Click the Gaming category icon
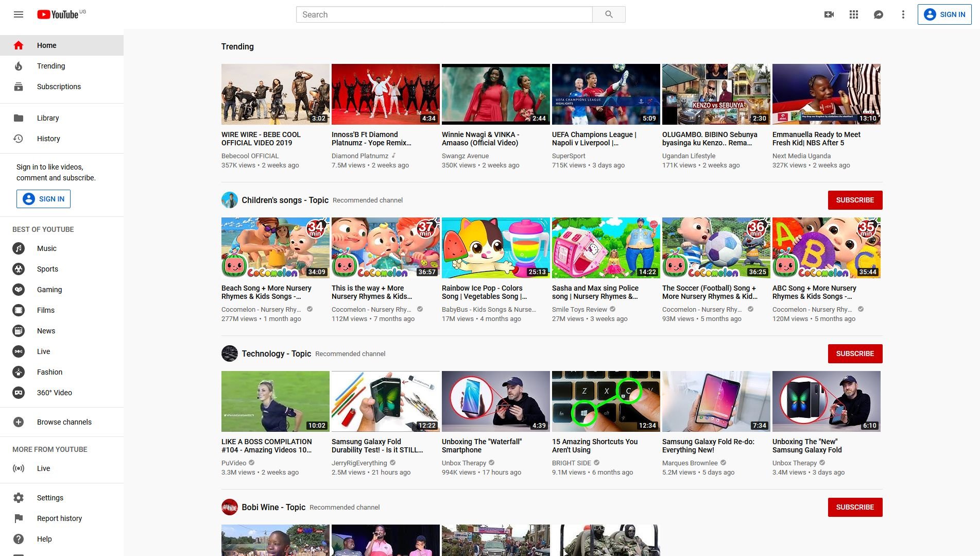This screenshot has height=556, width=980. (x=19, y=290)
